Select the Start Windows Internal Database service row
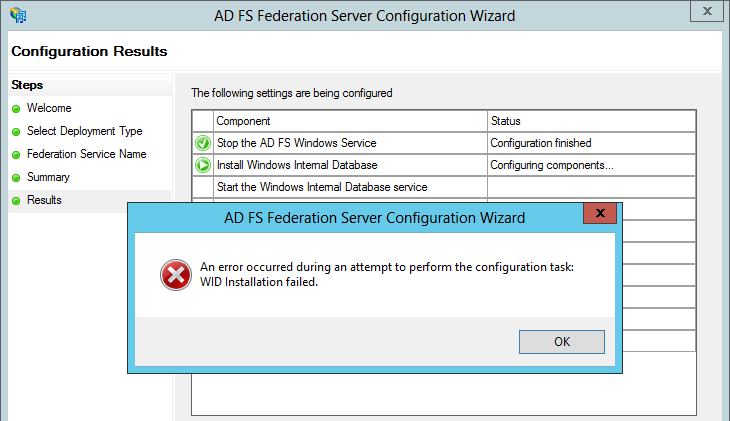730x421 pixels. tap(322, 187)
